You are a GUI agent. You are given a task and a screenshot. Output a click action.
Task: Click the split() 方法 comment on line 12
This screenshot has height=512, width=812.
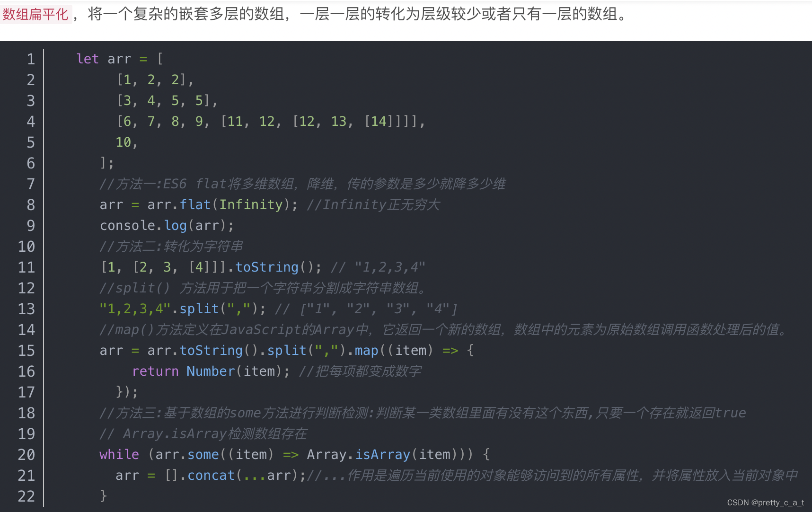click(263, 288)
